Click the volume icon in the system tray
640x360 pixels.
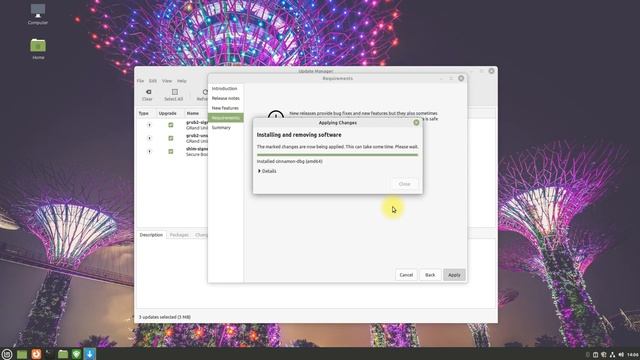[x=621, y=355]
